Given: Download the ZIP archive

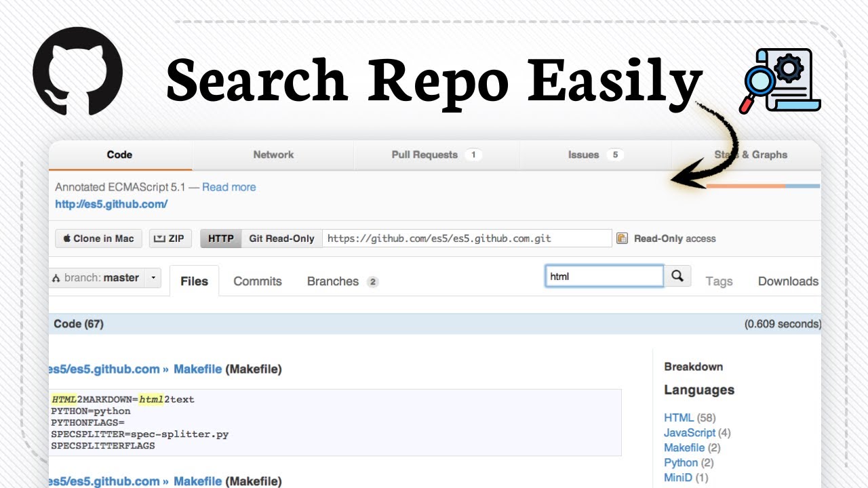Looking at the screenshot, I should click(x=170, y=239).
